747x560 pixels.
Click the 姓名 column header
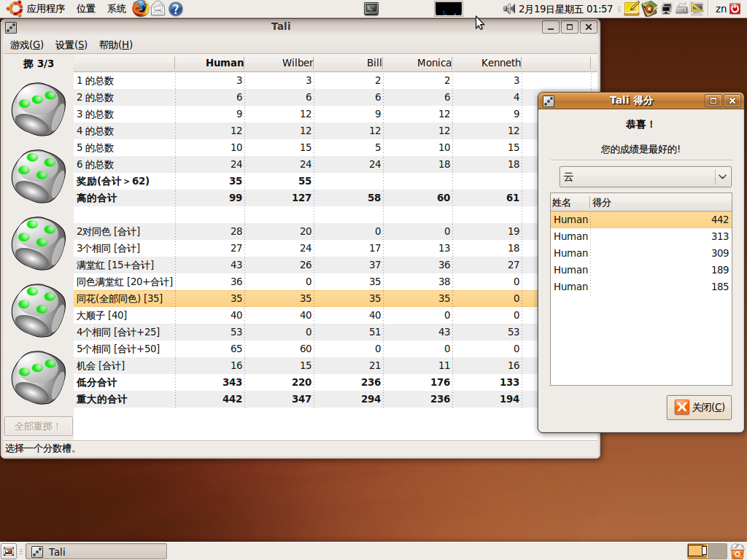click(570, 203)
